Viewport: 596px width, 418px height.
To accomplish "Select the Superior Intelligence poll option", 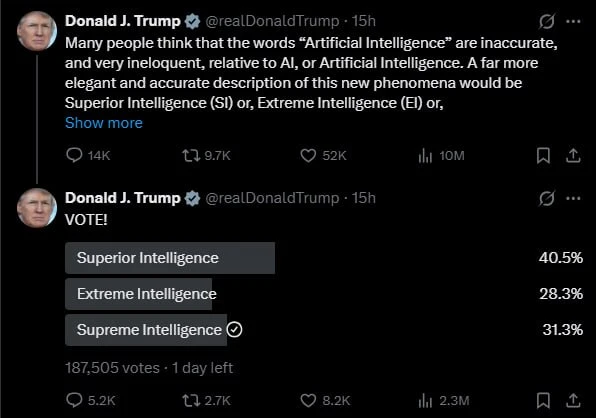I will [324, 258].
